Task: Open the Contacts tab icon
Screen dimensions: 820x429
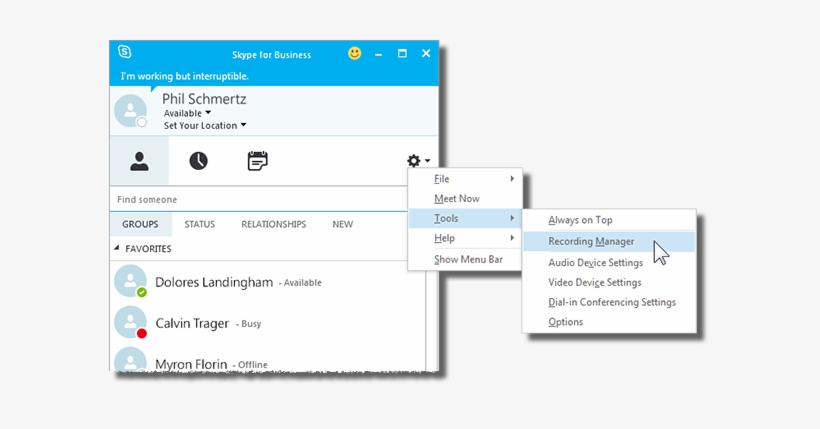Action: (139, 161)
